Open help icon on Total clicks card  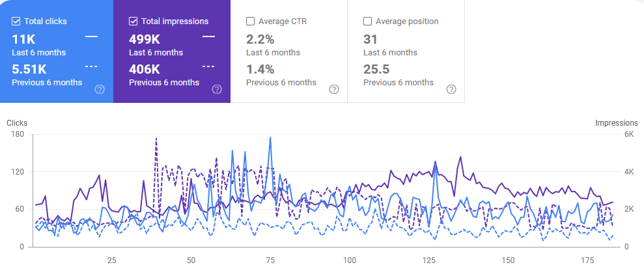coord(100,89)
